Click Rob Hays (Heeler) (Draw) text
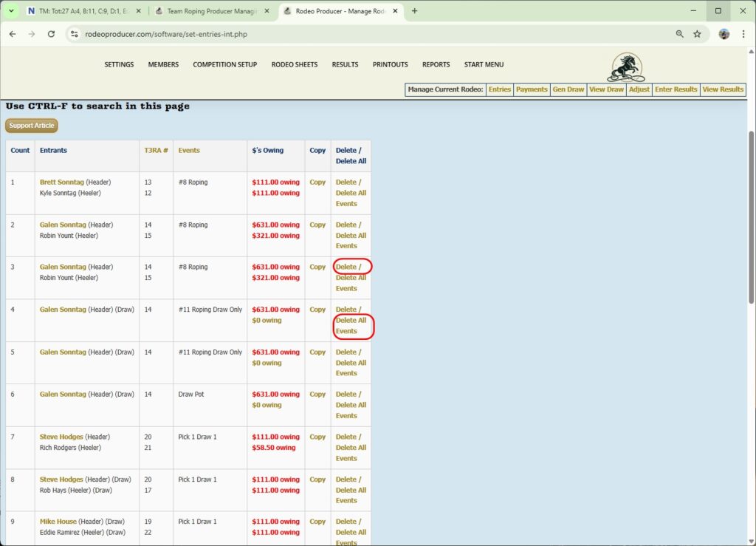Image resolution: width=756 pixels, height=546 pixels. (76, 490)
